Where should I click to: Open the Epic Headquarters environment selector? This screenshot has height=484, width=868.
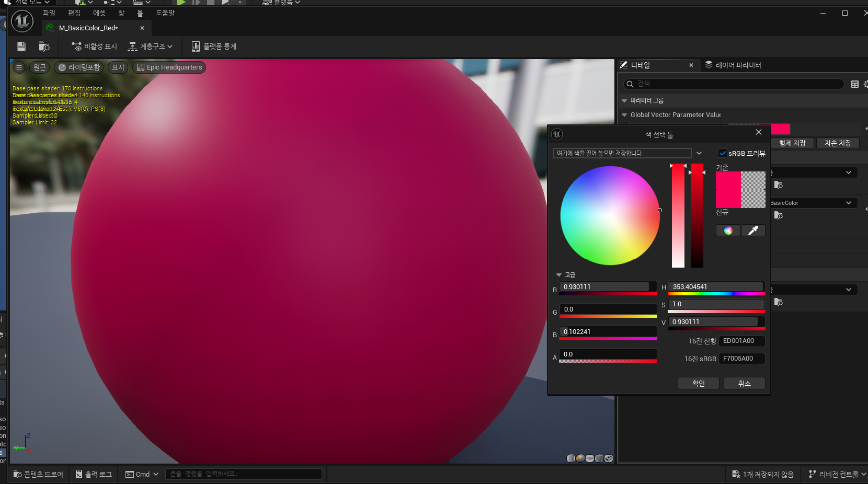(x=169, y=67)
